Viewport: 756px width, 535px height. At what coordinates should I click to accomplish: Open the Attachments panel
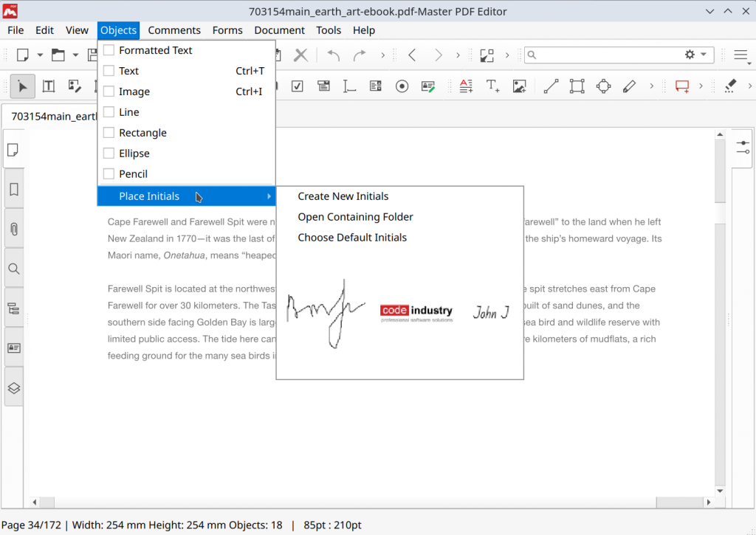click(13, 227)
